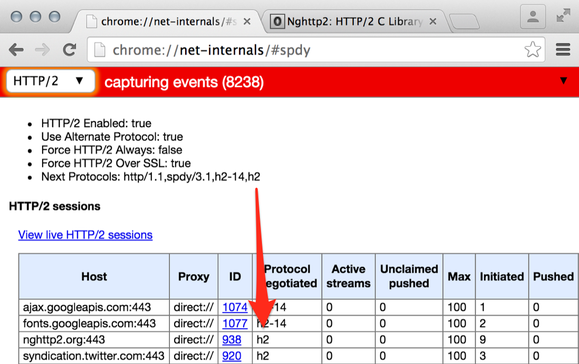The height and width of the screenshot is (364, 579).
Task: Expand the capture options arrow on red bar
Action: [x=563, y=80]
